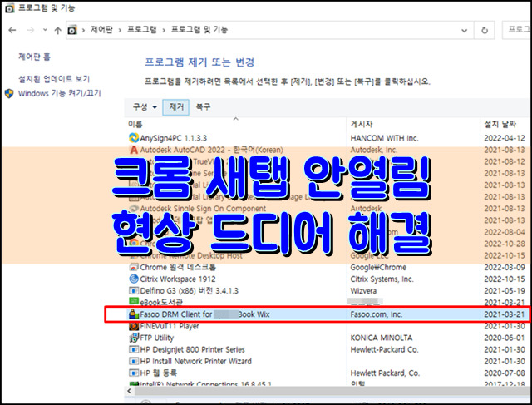
Task: Select FINEVu T11 Player icon
Action: coord(134,326)
